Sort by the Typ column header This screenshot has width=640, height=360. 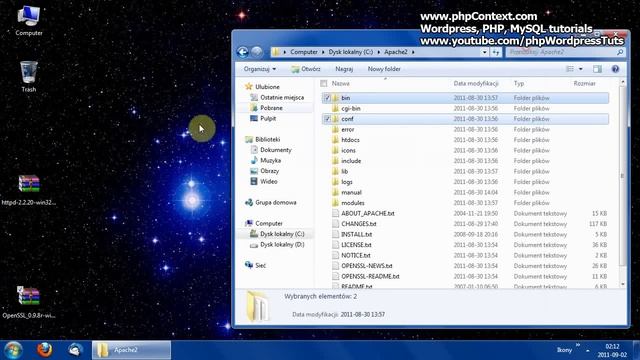tap(519, 83)
